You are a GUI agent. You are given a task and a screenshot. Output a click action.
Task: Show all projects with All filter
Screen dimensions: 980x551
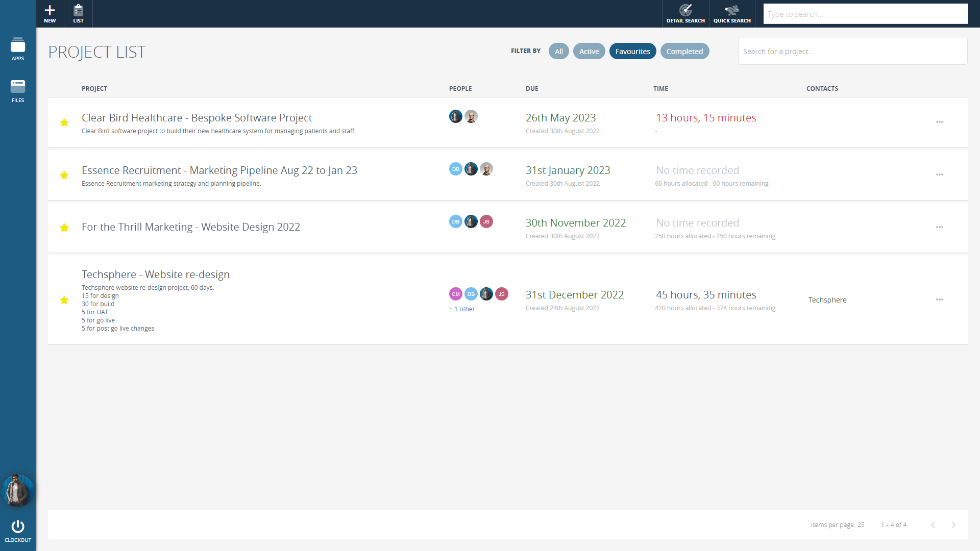[558, 52]
